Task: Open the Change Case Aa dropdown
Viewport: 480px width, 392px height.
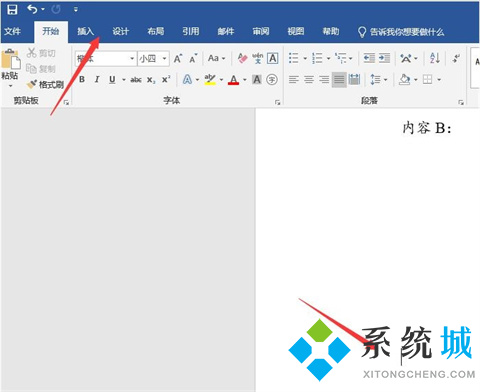Action: tap(216, 58)
